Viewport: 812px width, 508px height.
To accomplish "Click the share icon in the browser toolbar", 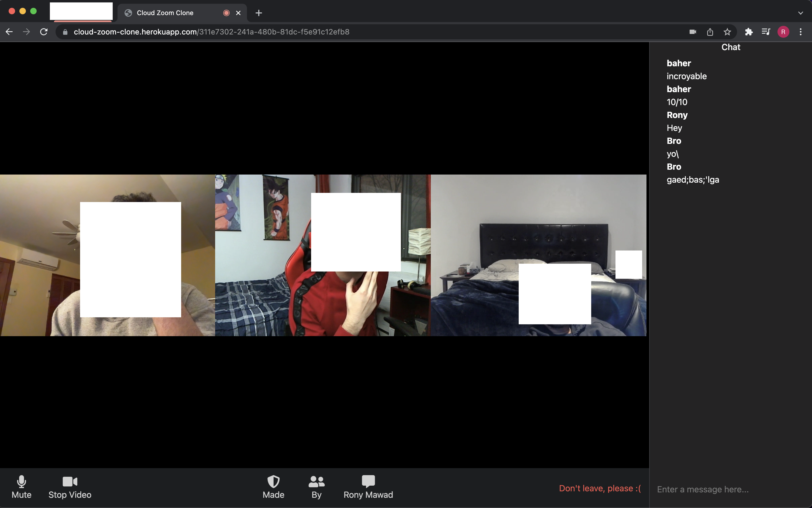I will click(x=710, y=32).
